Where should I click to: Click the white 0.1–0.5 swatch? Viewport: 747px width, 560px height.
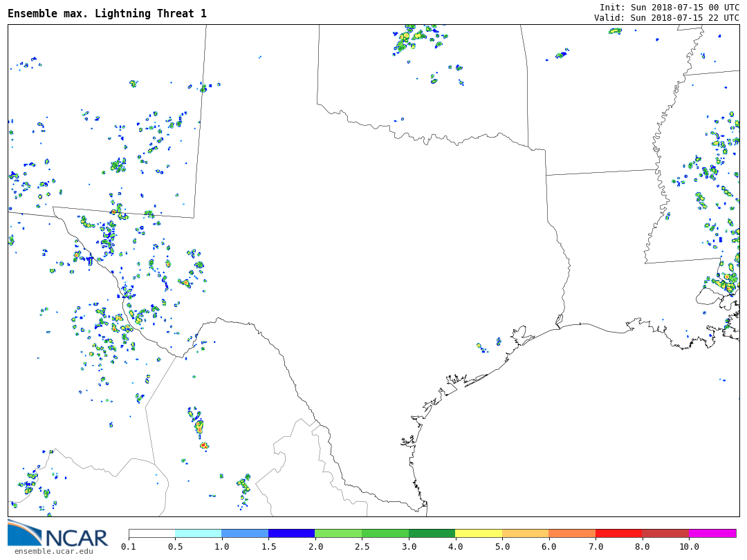151,534
